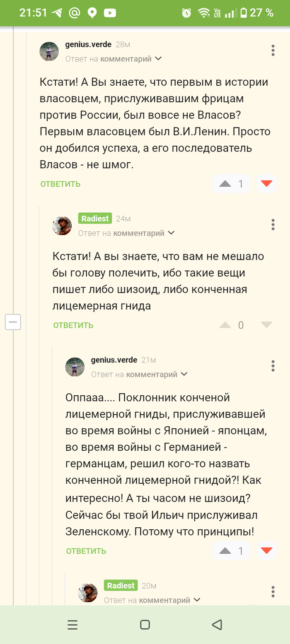Open three-dot menu on Radiest's 24м comment

[273, 225]
